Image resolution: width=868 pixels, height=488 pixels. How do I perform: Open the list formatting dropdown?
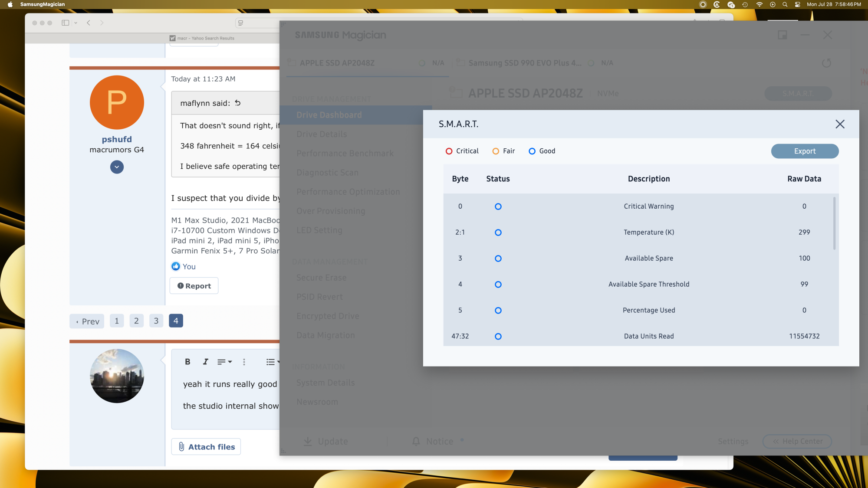click(x=273, y=362)
